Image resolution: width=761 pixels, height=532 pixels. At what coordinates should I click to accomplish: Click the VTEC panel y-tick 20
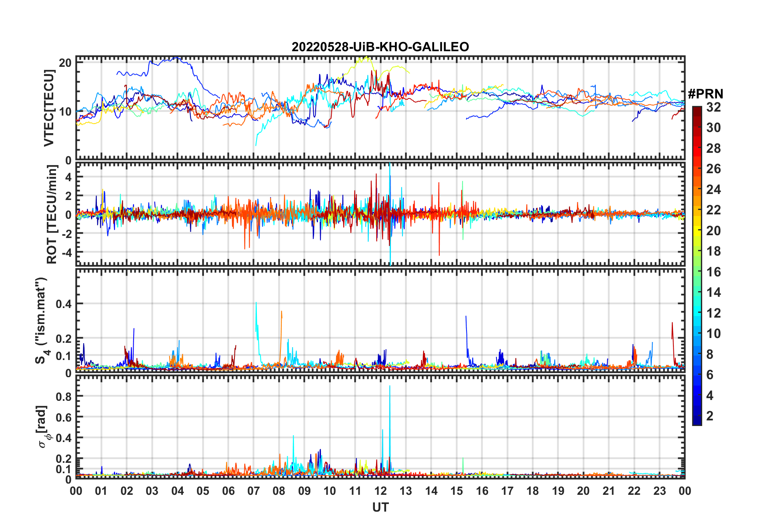[x=65, y=63]
